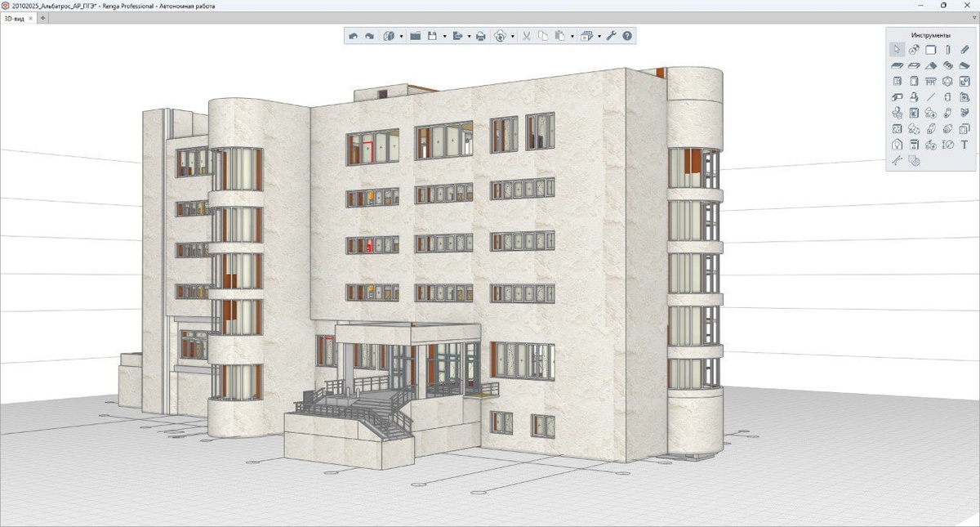Select the Text tool
Viewport: 980px width, 527px height.
(964, 145)
